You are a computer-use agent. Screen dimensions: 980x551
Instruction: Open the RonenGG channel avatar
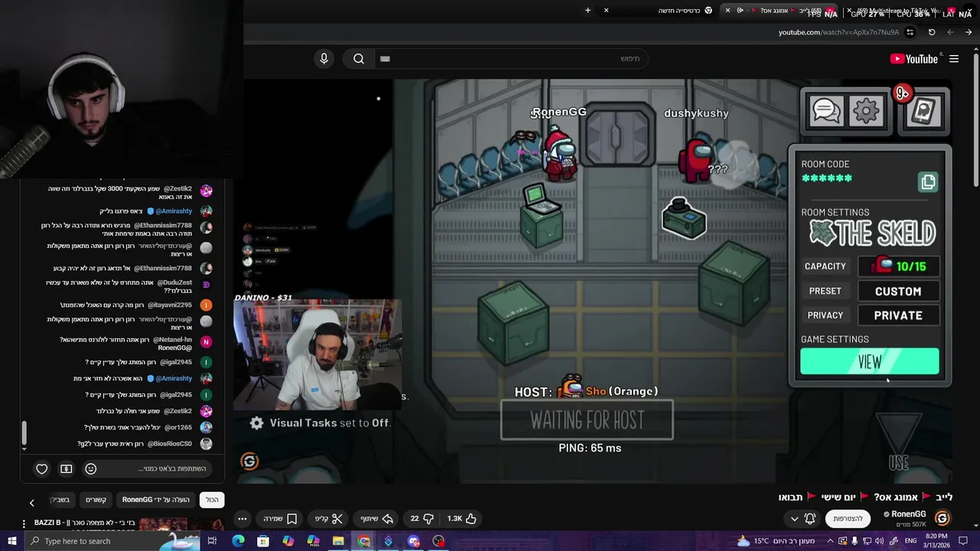click(942, 518)
